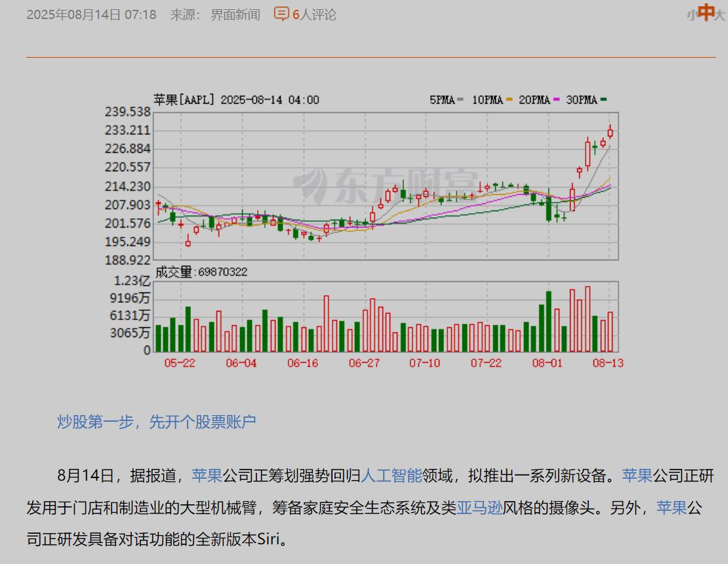728x564 pixels.
Task: Click the 10PMA legend label
Action: pos(487,100)
